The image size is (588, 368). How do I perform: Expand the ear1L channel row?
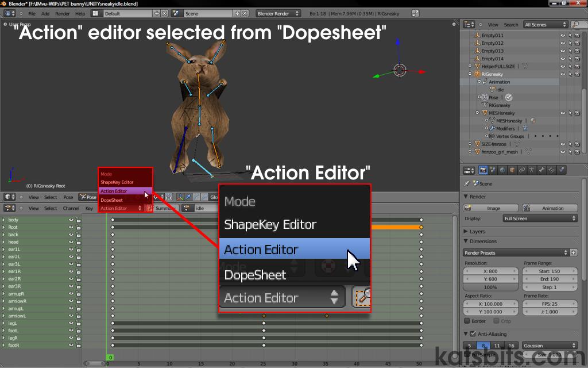(3, 250)
